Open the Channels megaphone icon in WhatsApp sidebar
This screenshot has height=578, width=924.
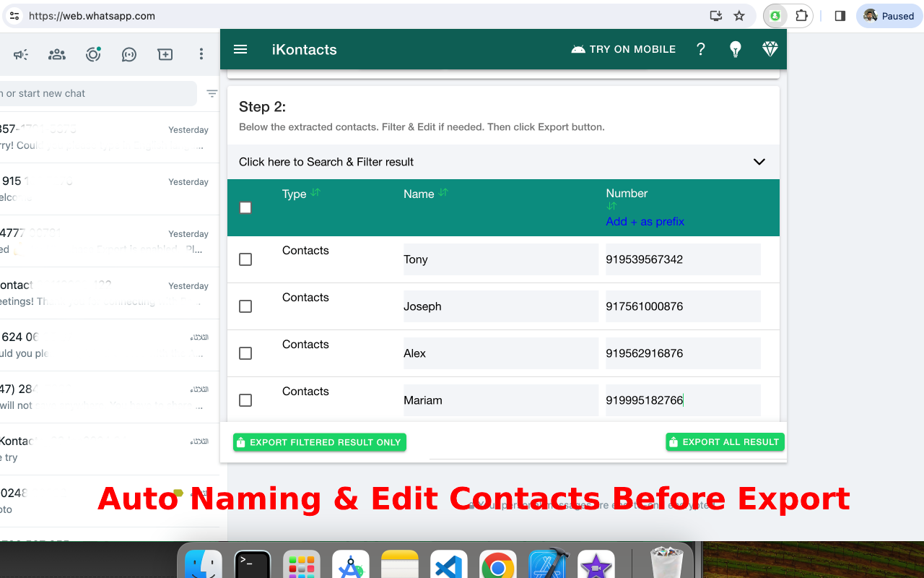[x=20, y=54]
